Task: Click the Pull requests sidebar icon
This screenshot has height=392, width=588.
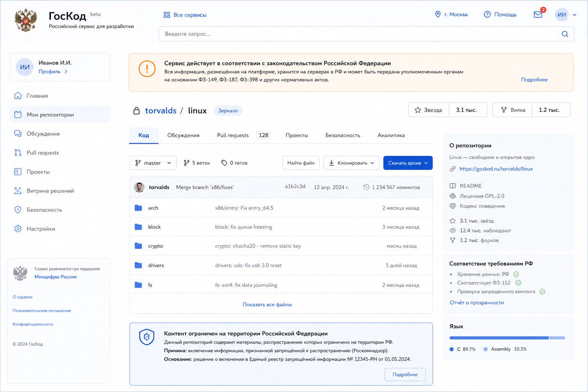Action: click(18, 153)
